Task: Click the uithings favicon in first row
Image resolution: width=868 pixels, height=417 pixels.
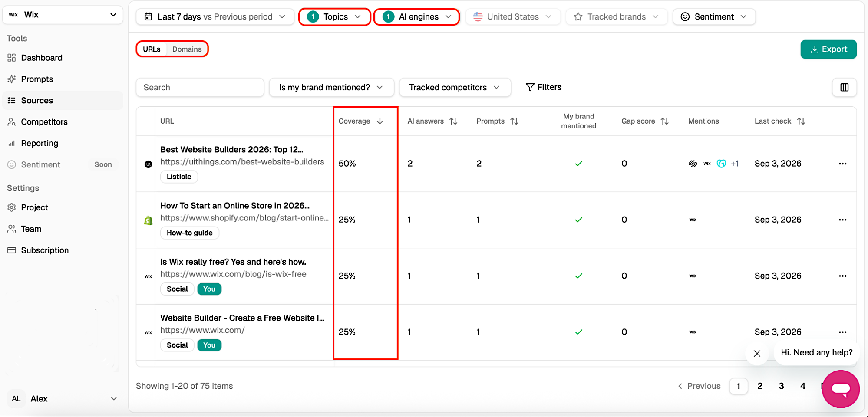Action: click(148, 164)
